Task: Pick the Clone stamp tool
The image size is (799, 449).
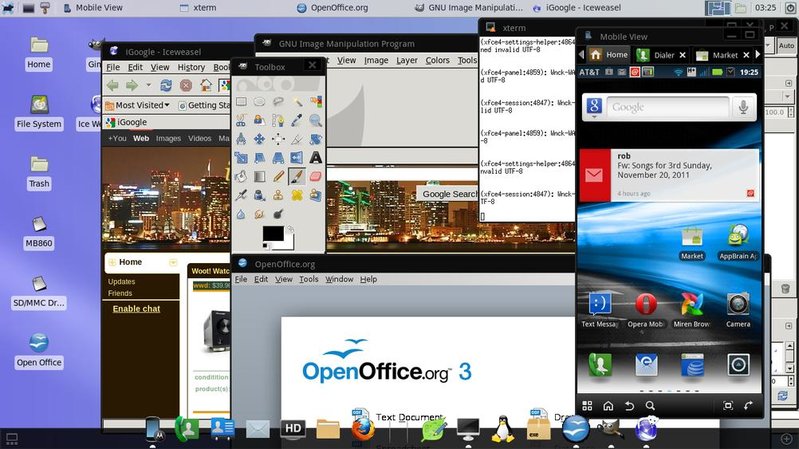Action: [278, 195]
